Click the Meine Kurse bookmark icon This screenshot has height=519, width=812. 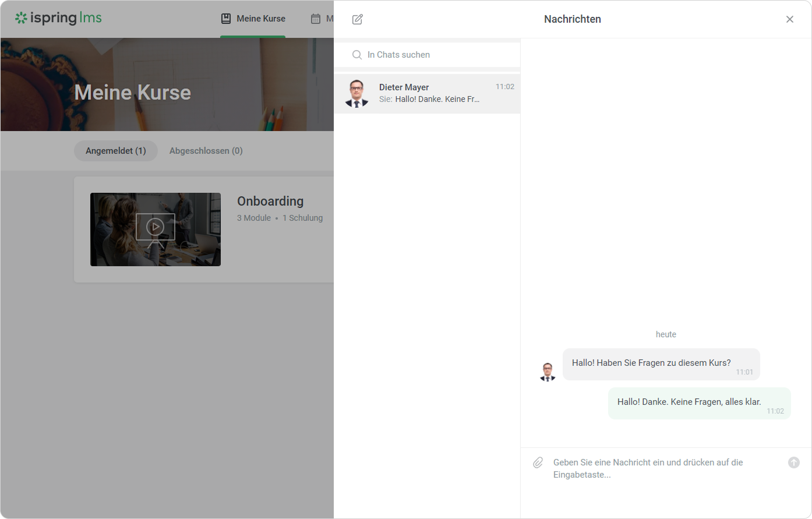226,19
